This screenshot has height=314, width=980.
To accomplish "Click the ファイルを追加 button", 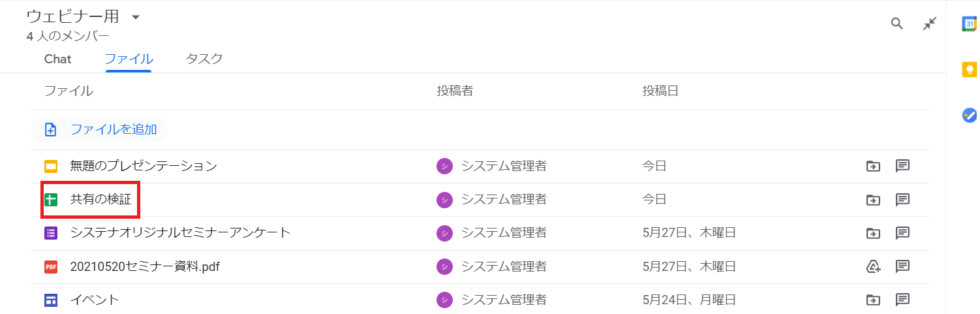I will pos(100,129).
